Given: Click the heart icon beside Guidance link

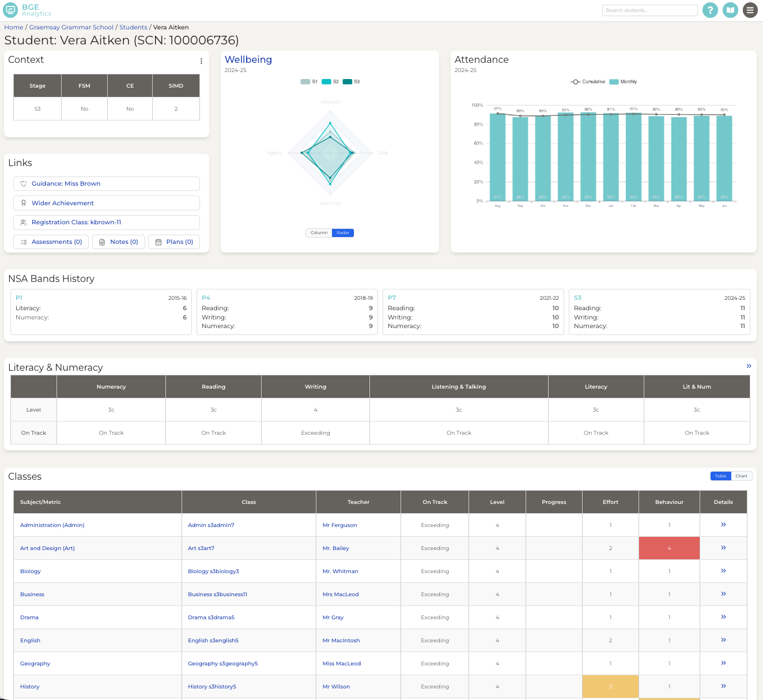Looking at the screenshot, I should pyautogui.click(x=23, y=183).
